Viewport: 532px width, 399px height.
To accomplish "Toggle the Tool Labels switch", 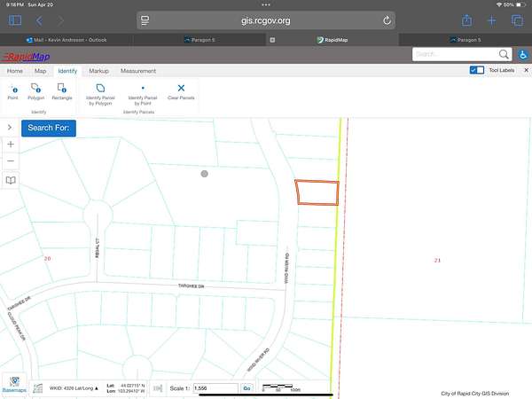I will click(x=477, y=70).
